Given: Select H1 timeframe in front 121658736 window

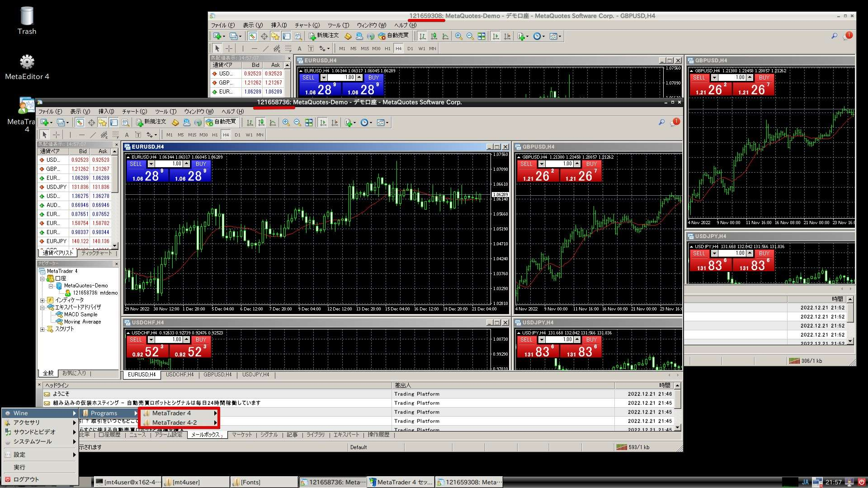Looking at the screenshot, I should coord(215,135).
